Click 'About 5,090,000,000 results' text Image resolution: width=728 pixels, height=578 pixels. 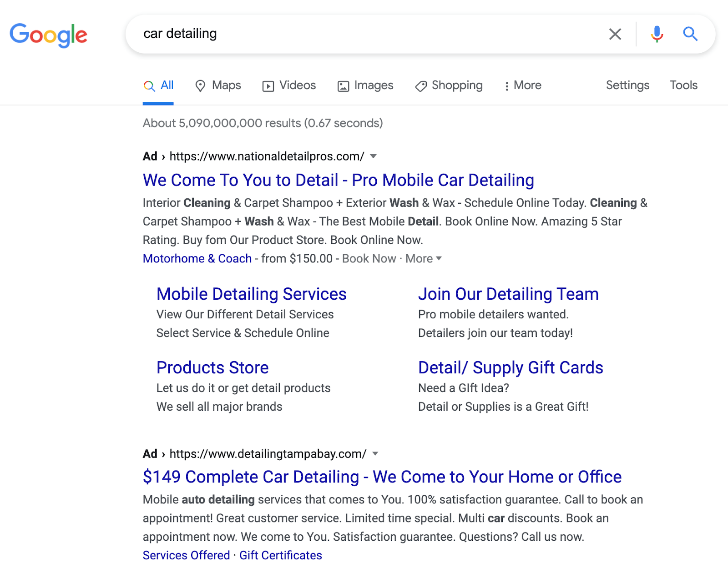pyautogui.click(x=263, y=123)
